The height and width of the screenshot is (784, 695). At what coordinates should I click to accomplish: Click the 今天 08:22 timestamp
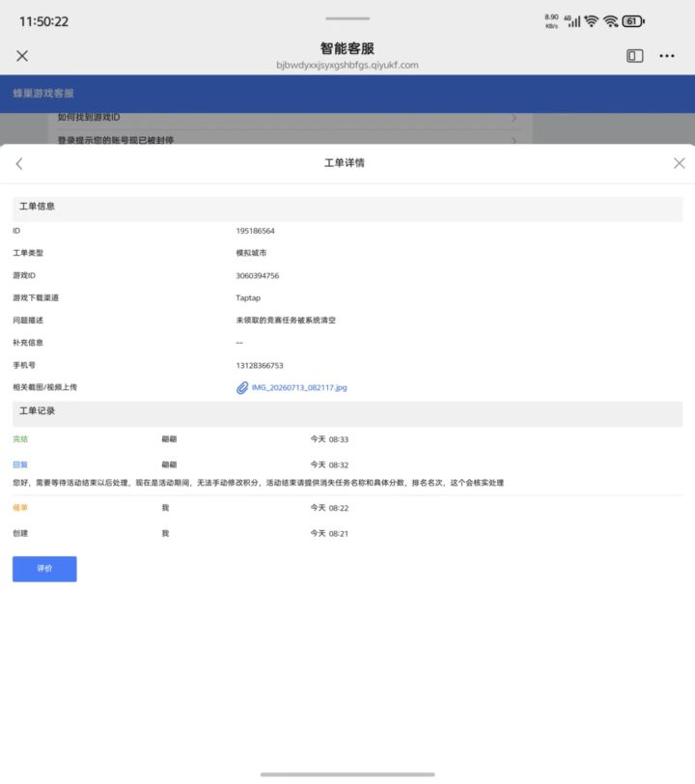click(x=329, y=508)
